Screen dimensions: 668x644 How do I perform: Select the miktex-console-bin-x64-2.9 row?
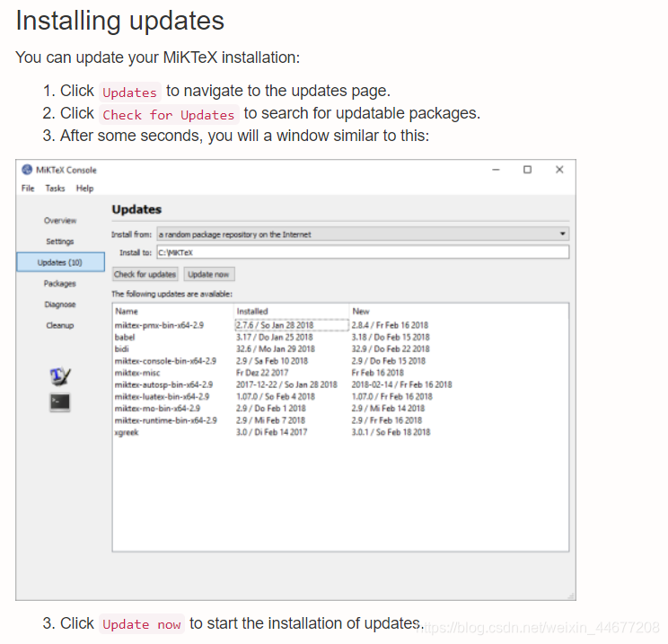(x=340, y=361)
